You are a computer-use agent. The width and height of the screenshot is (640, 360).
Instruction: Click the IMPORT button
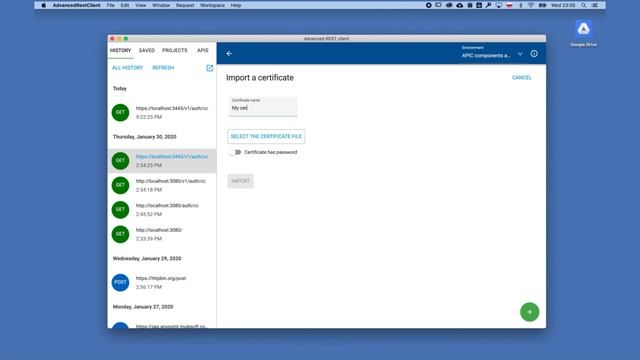click(x=240, y=181)
